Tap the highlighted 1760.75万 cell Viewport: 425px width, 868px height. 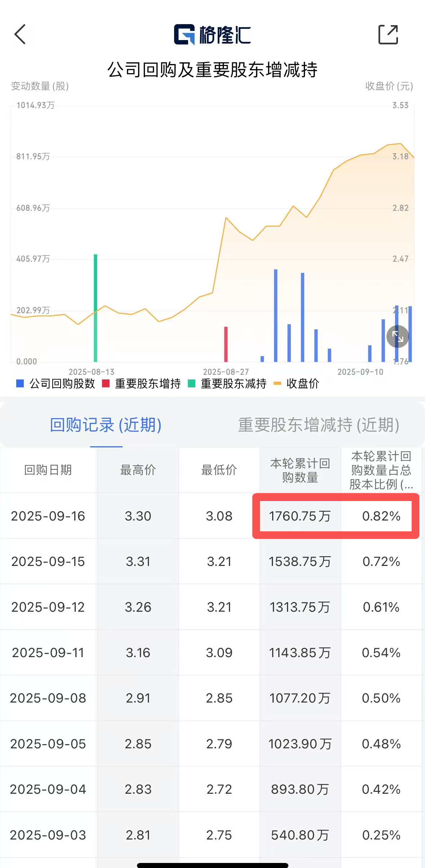coord(300,516)
